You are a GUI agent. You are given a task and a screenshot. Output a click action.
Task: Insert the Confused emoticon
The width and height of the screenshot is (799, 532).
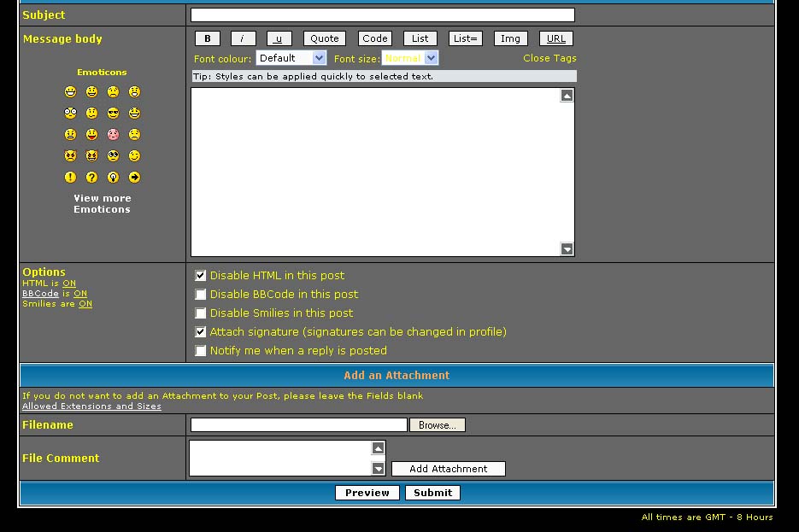coord(91,113)
